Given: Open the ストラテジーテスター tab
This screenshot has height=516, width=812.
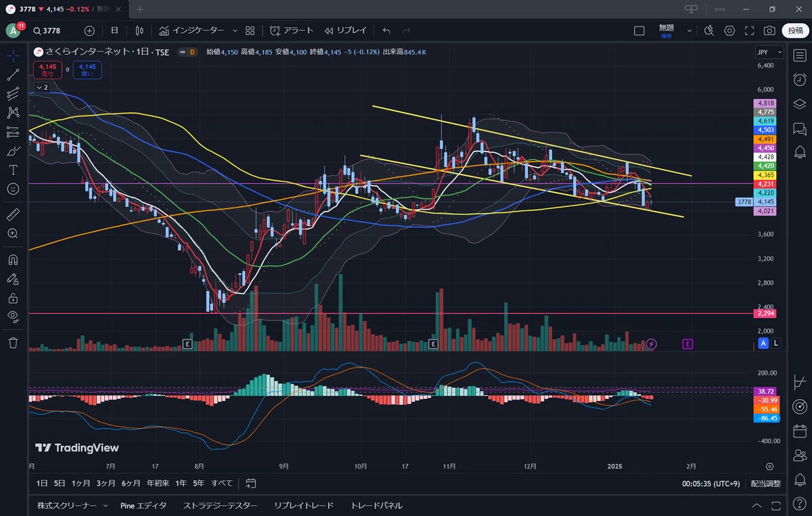Looking at the screenshot, I should [x=221, y=505].
